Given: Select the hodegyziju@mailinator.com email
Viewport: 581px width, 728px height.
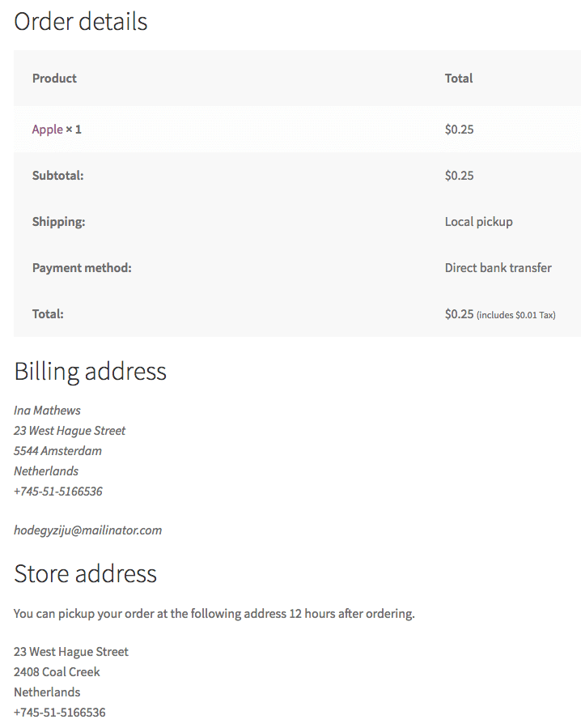Looking at the screenshot, I should click(x=87, y=530).
